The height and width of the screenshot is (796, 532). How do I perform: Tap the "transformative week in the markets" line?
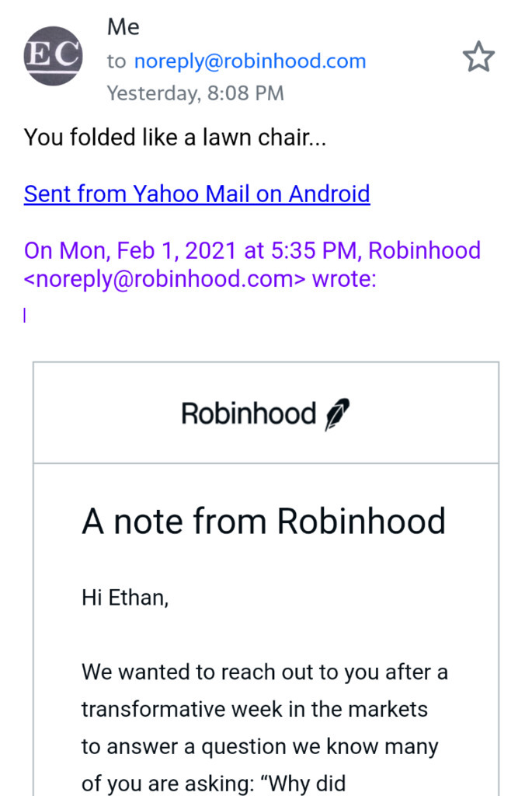click(x=255, y=709)
